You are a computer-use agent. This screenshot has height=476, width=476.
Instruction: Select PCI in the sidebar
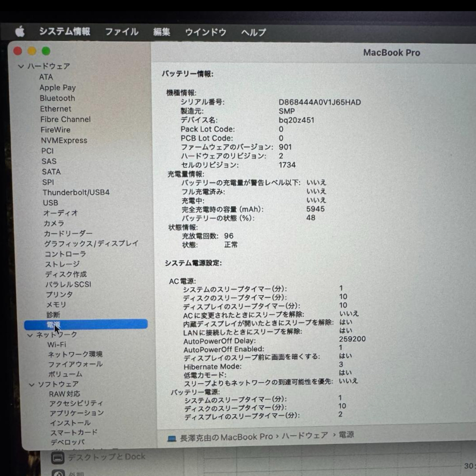(47, 151)
